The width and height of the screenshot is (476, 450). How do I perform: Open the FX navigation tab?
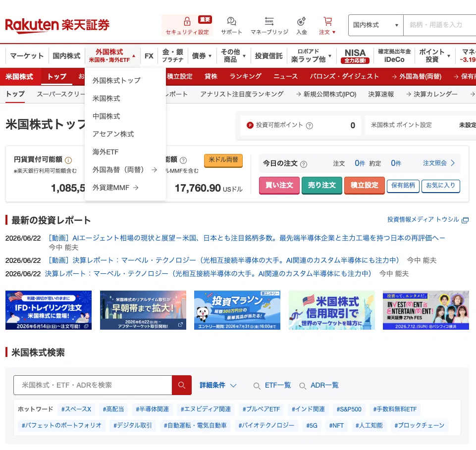149,56
